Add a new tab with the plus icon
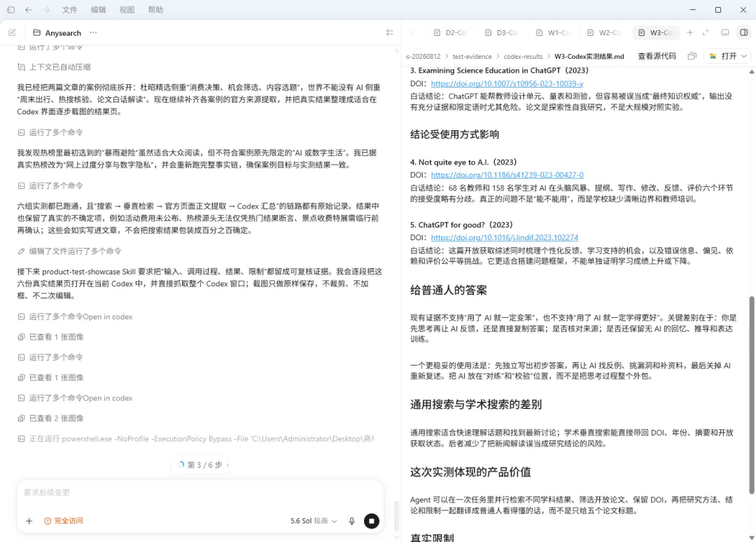 690,32
